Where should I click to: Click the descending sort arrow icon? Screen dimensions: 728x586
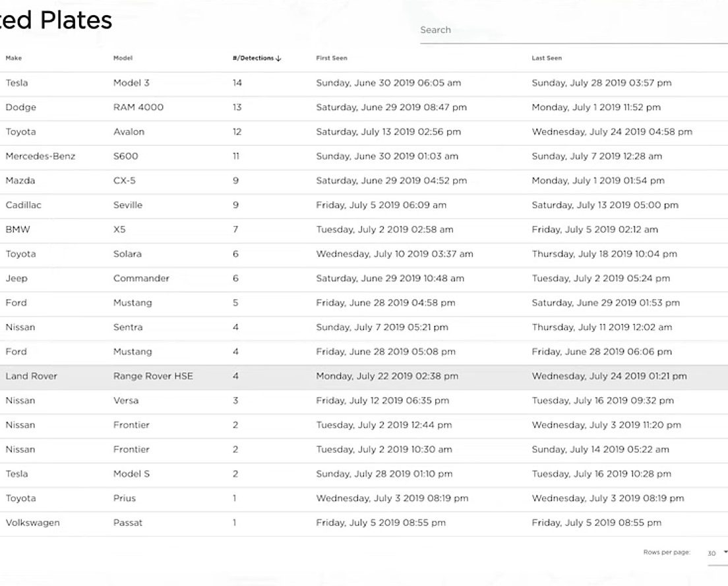point(278,59)
